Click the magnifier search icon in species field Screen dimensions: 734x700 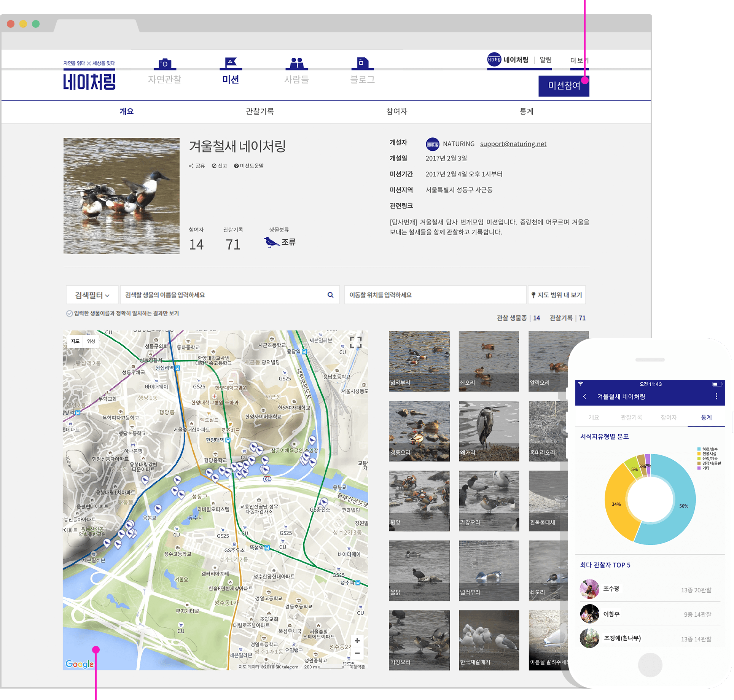tap(330, 295)
